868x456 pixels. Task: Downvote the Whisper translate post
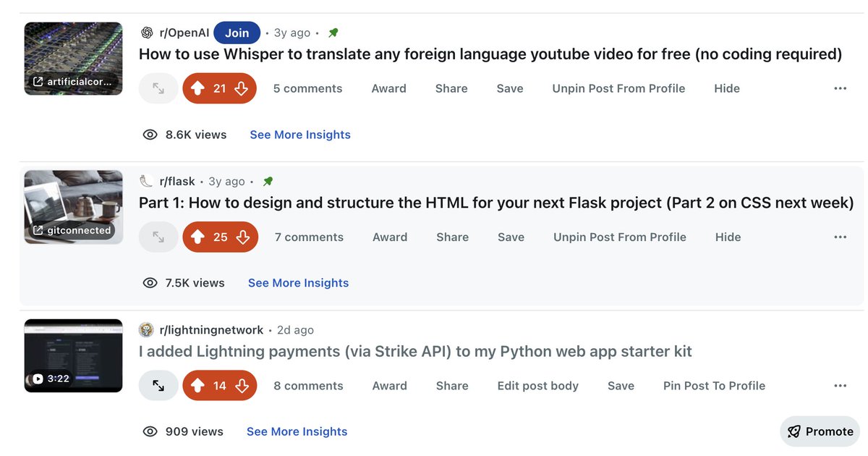click(242, 88)
